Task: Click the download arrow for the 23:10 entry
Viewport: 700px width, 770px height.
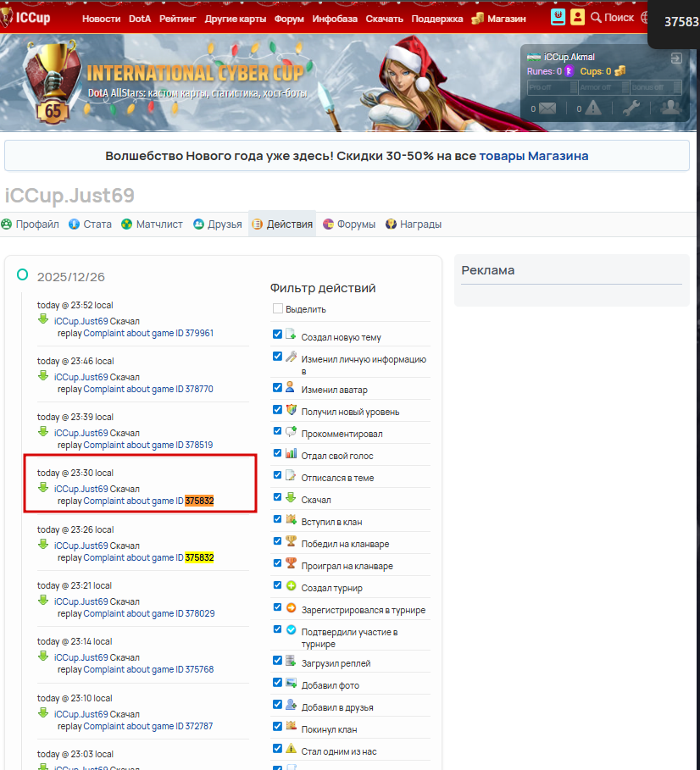Action: [43, 712]
